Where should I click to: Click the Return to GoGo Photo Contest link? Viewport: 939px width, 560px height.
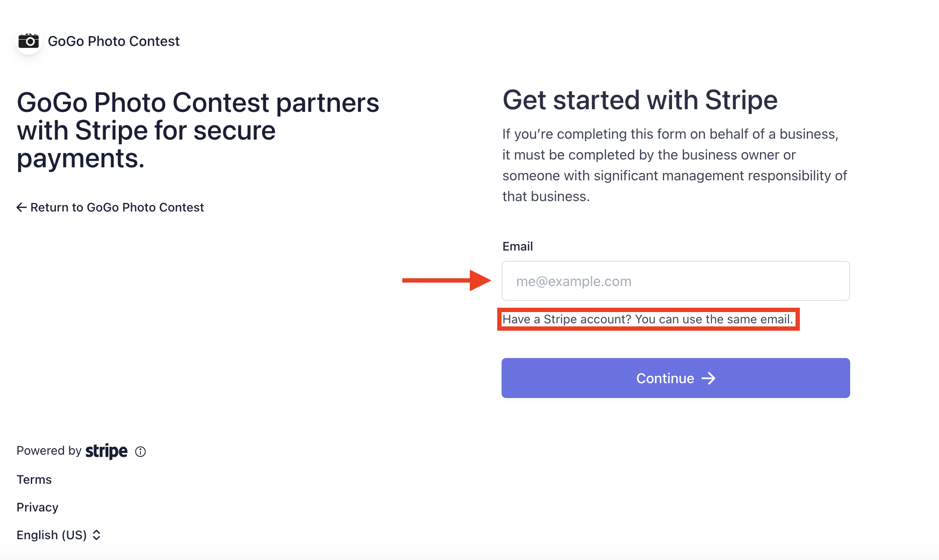[x=110, y=208]
